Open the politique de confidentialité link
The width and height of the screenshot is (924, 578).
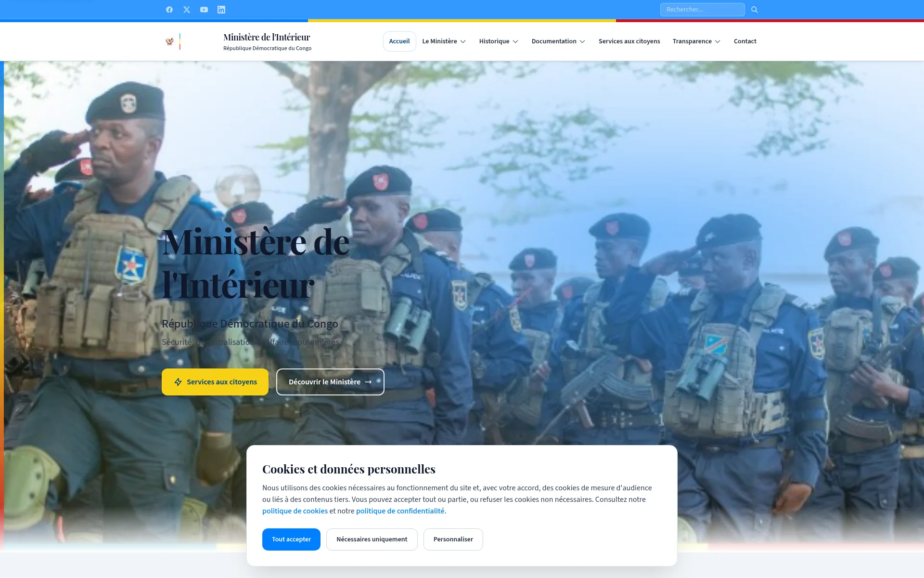coord(400,511)
